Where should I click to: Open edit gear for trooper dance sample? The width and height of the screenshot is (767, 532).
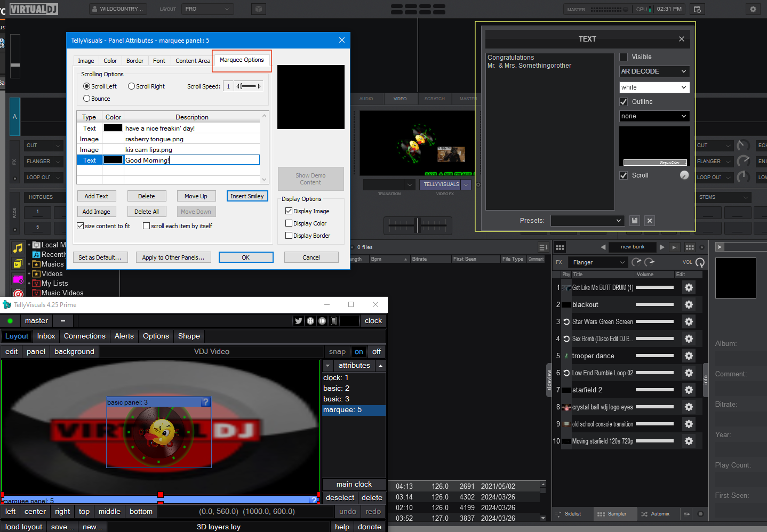(689, 356)
